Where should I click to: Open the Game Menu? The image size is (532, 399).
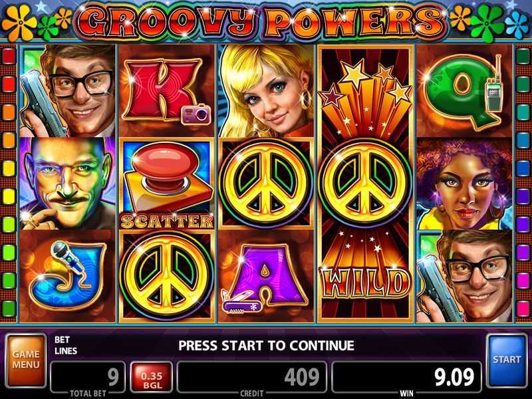pyautogui.click(x=26, y=360)
